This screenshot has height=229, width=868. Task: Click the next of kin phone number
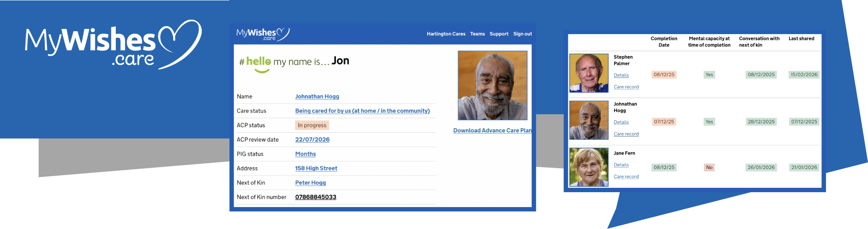[315, 197]
